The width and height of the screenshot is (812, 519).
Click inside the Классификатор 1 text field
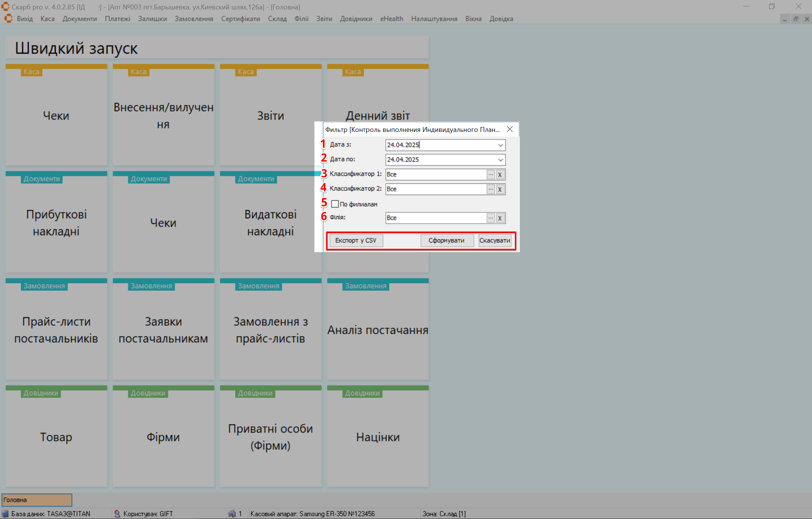(436, 174)
